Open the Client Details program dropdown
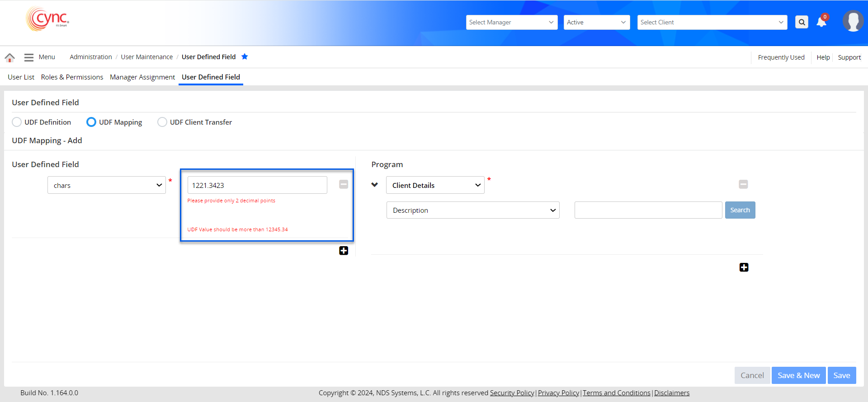The image size is (868, 402). (x=435, y=185)
